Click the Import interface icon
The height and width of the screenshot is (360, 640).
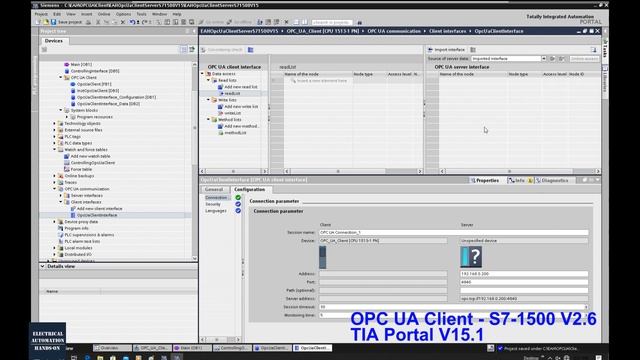click(x=430, y=50)
